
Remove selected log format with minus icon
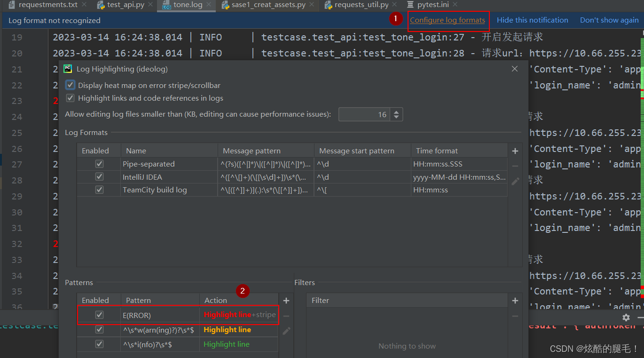pos(515,166)
